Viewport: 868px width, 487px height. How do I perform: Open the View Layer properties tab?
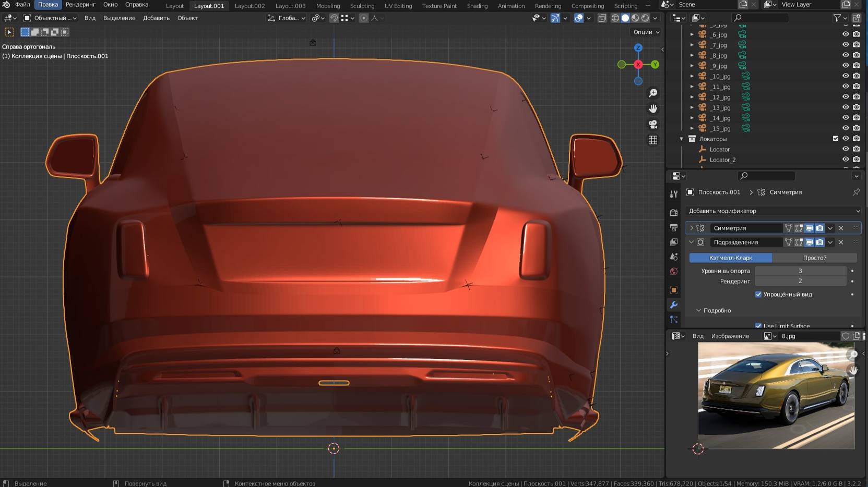674,242
